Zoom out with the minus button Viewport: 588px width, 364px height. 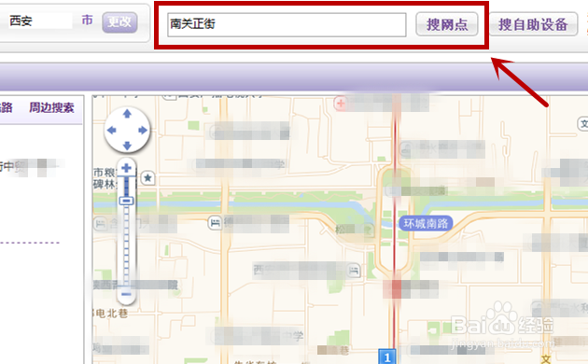[x=126, y=294]
